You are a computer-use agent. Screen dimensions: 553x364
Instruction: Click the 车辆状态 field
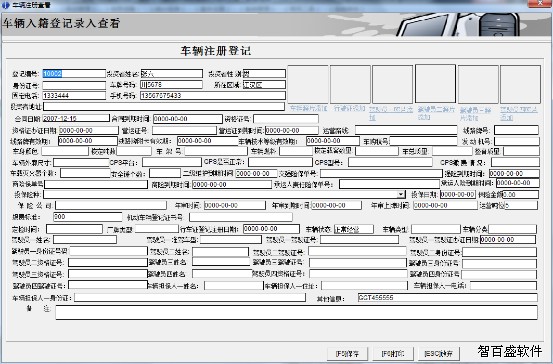(x=354, y=229)
